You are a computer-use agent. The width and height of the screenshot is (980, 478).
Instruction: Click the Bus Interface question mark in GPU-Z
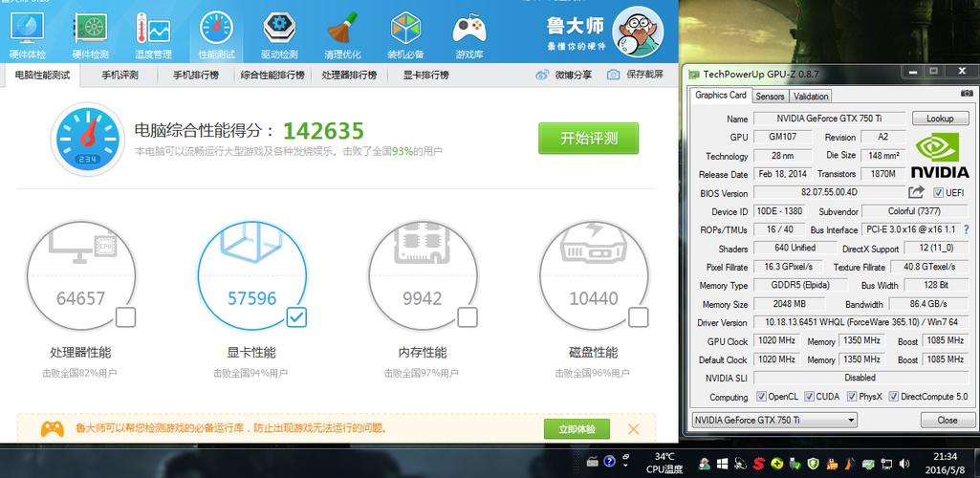[x=967, y=230]
